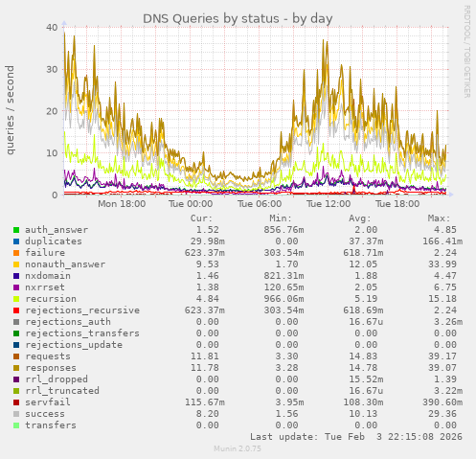The width and height of the screenshot is (476, 459).
Task: Click the 'queries / second' y-axis label
Action: [x=10, y=110]
